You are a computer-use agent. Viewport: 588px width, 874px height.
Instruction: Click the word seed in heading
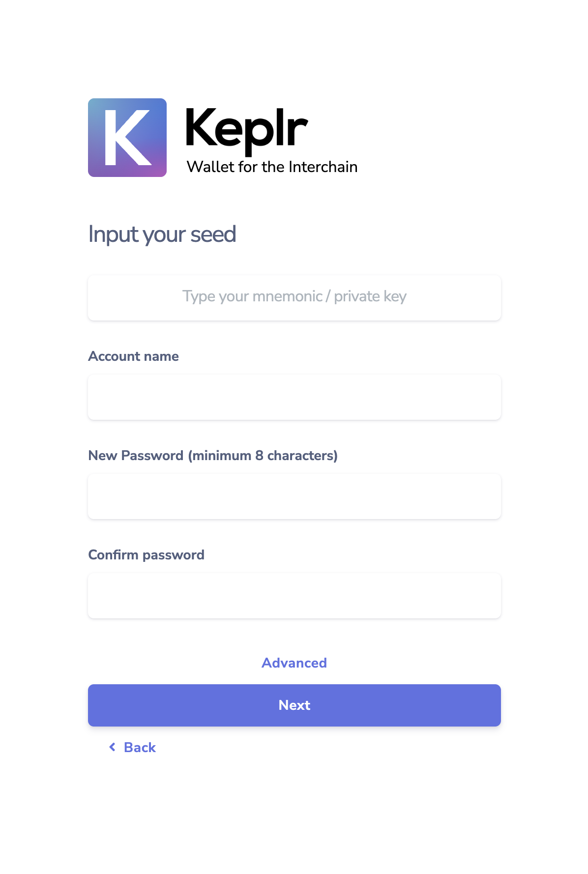(x=213, y=235)
